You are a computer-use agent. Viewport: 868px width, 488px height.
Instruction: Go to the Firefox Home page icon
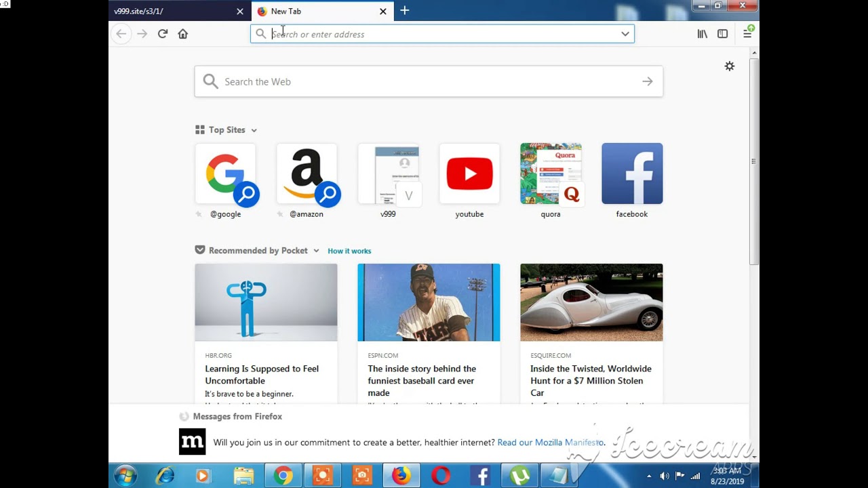pyautogui.click(x=183, y=34)
